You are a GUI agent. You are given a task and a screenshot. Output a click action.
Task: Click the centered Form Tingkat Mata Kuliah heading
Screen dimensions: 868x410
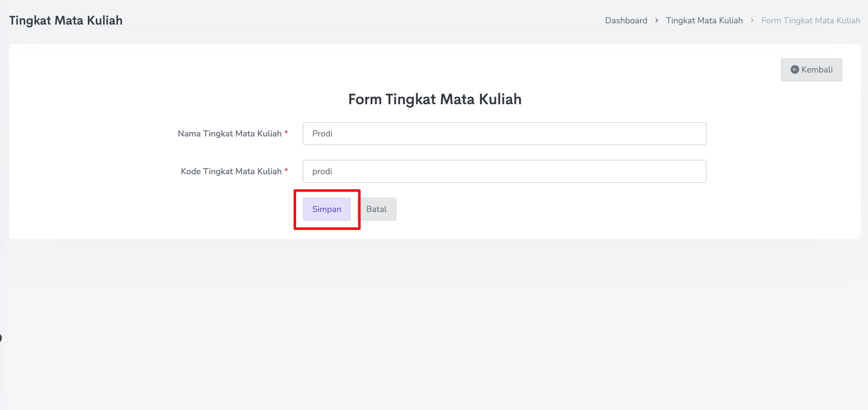coord(435,99)
